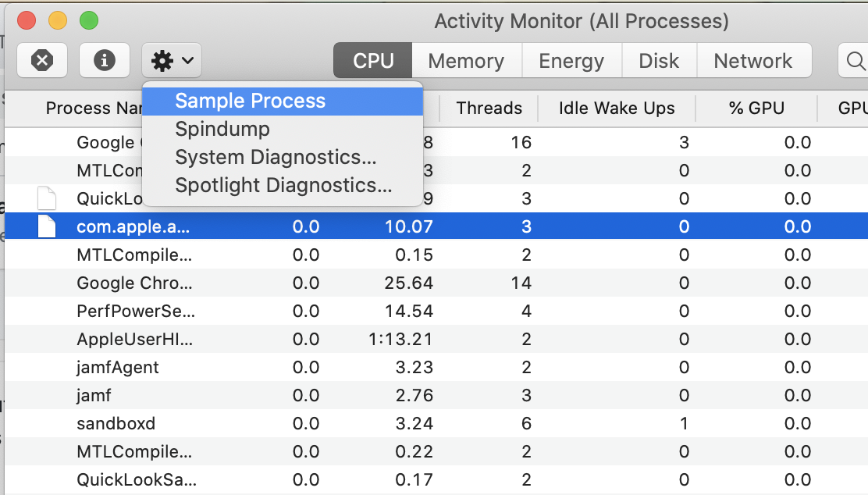868x495 pixels.
Task: Select the sandboxd process row
Action: pyautogui.click(x=436, y=424)
